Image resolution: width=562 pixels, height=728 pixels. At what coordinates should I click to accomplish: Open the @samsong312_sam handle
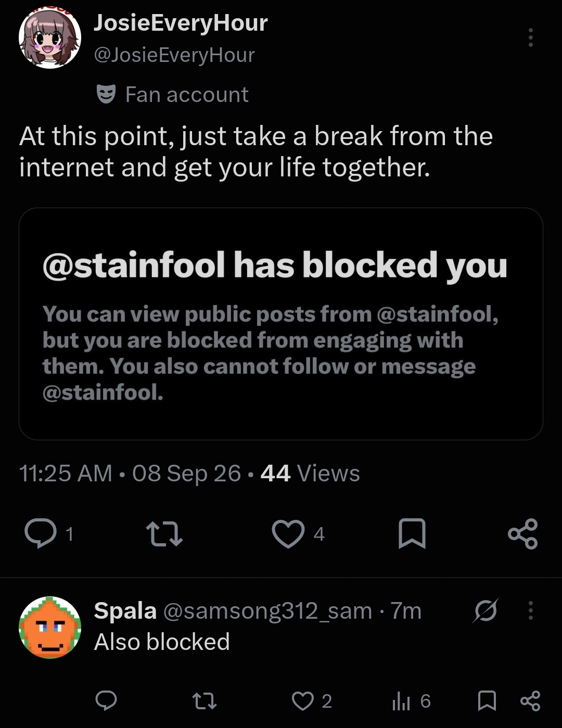(x=267, y=611)
